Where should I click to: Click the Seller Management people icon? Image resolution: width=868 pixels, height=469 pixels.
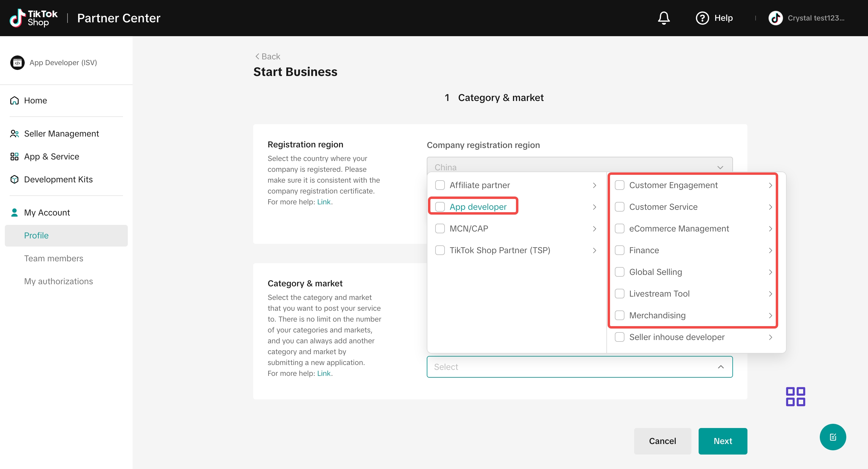tap(14, 134)
